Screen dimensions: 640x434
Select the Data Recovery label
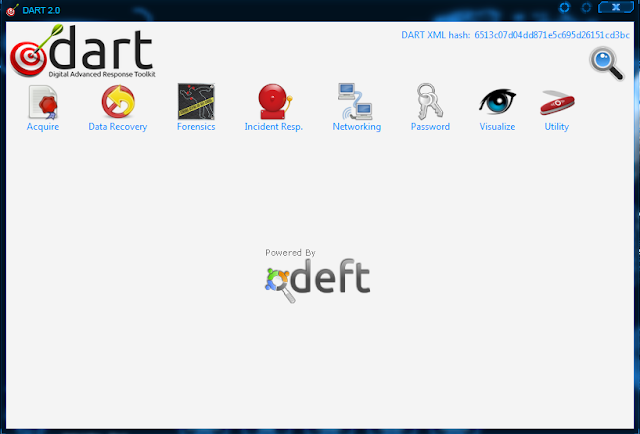118,127
